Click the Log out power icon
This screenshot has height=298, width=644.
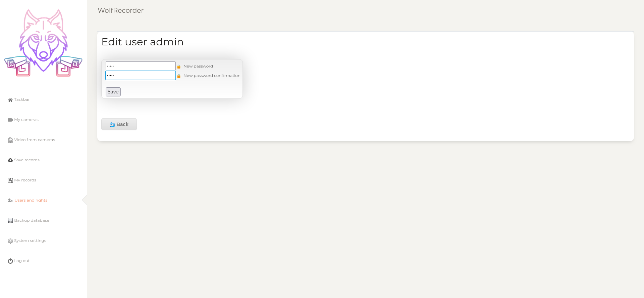click(10, 261)
